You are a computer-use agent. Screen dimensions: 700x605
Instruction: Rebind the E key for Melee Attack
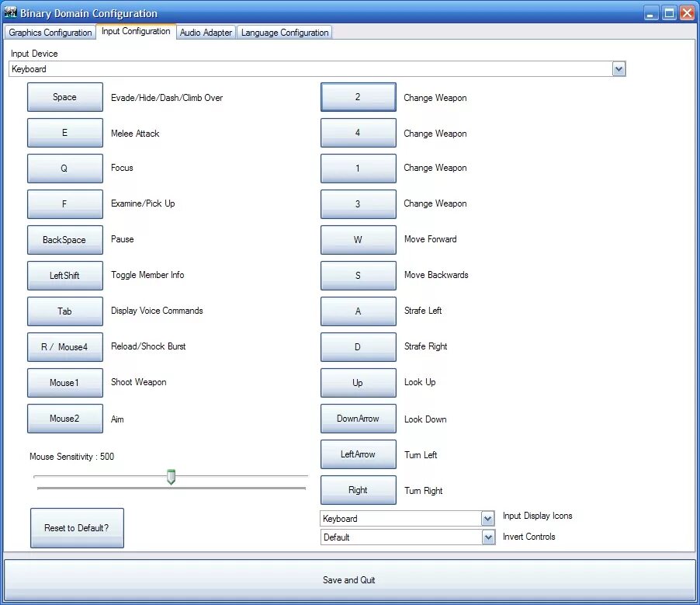64,133
